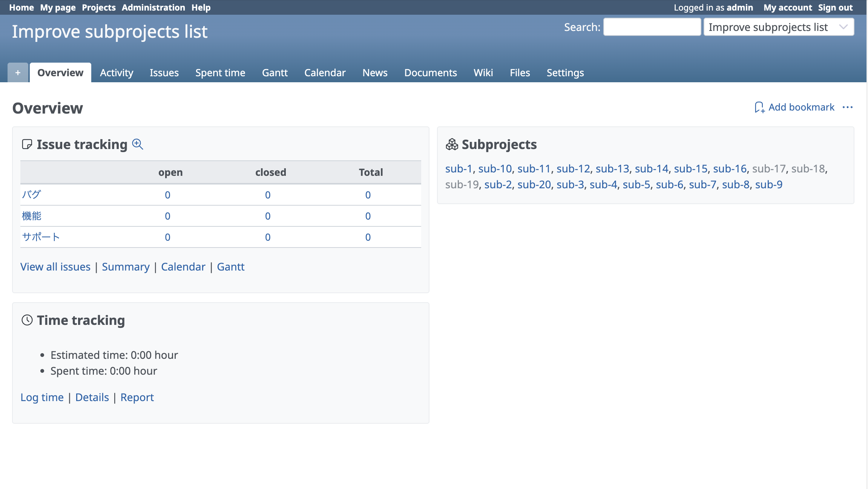Open the Summary link under Issue tracking
The height and width of the screenshot is (489, 868).
click(126, 267)
